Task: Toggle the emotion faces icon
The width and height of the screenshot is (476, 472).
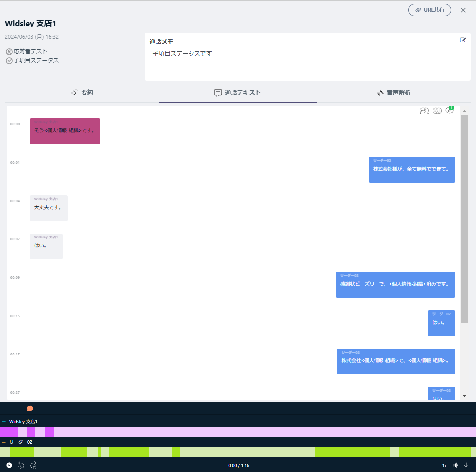Action: 437,111
